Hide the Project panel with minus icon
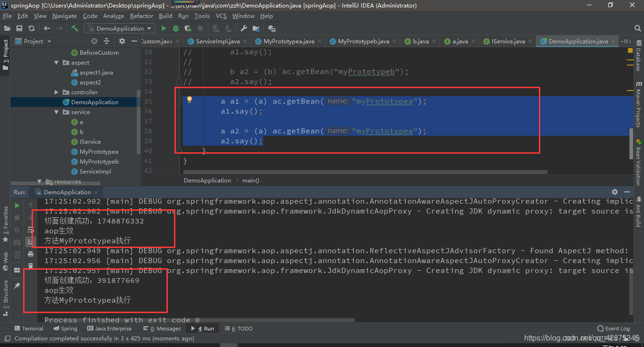This screenshot has height=347, width=644. click(133, 41)
